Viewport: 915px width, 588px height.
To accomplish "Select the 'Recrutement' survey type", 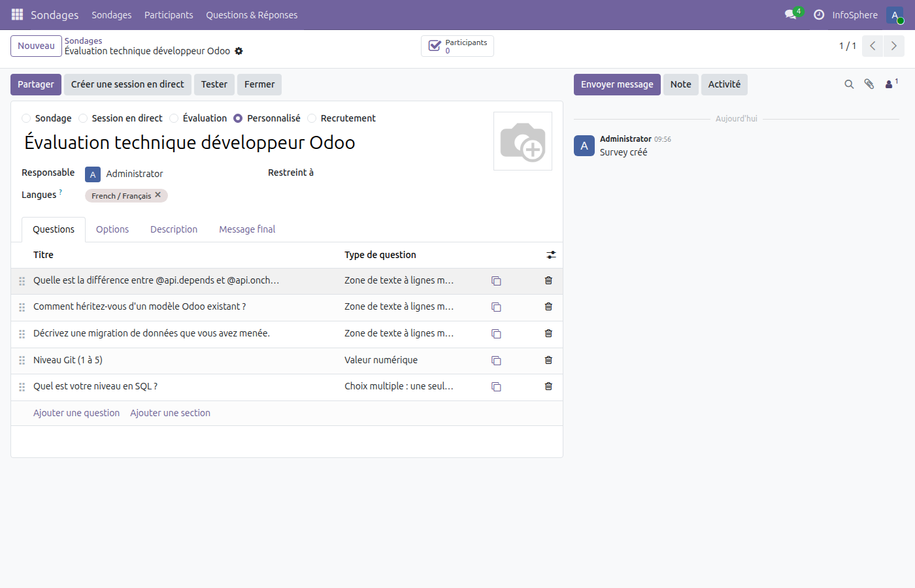I will coord(312,118).
